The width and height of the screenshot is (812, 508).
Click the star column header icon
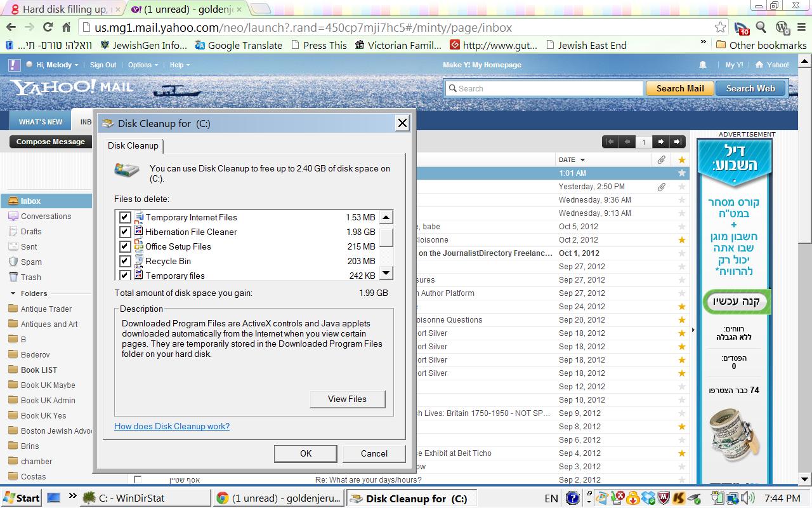[x=682, y=160]
